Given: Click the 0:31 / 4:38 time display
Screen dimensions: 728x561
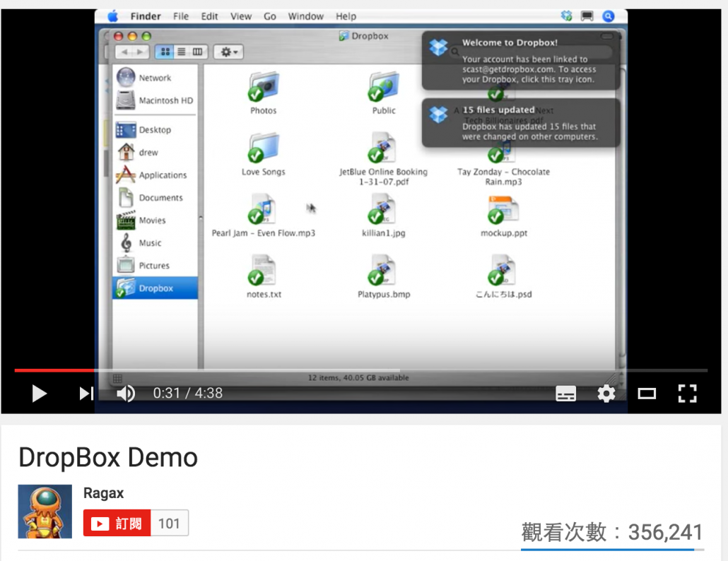Looking at the screenshot, I should pos(187,394).
